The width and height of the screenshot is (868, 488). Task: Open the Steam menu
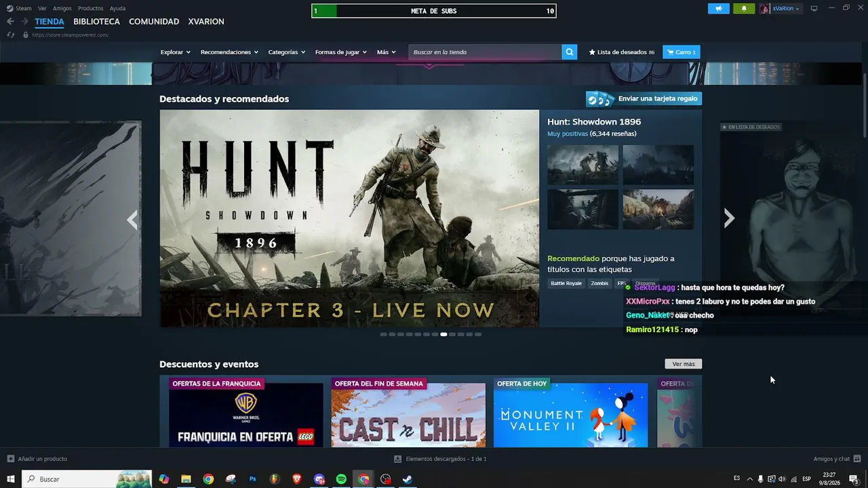point(19,9)
